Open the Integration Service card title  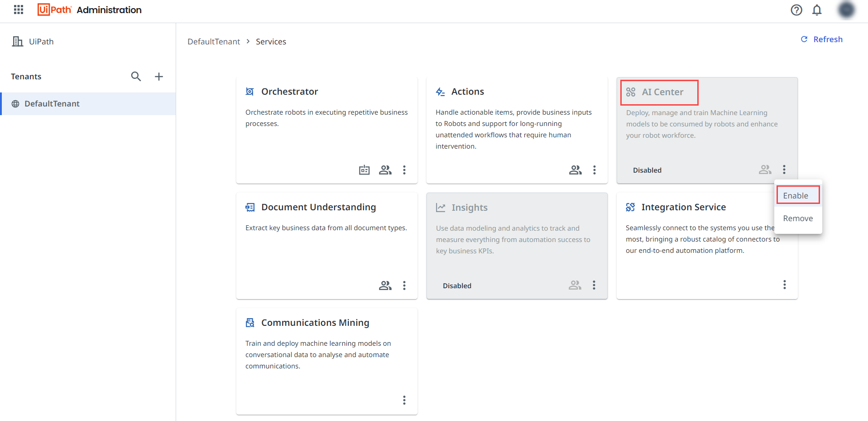click(684, 207)
